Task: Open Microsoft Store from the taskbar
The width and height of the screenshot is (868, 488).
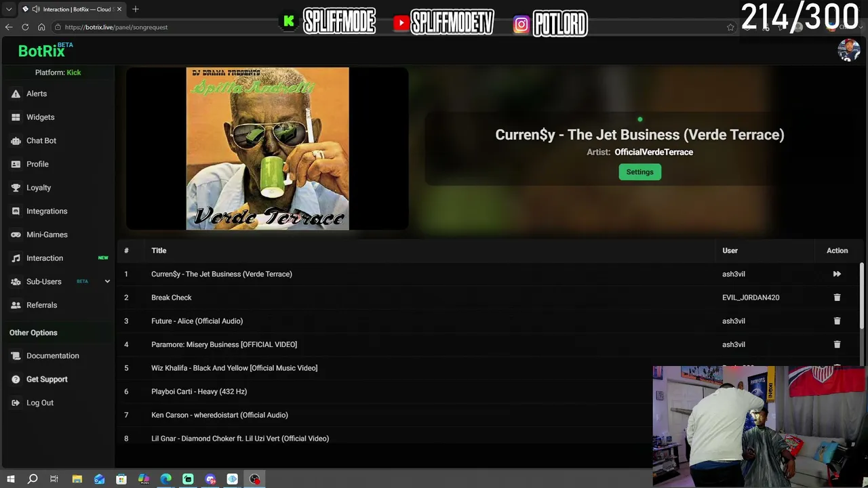Action: [121, 479]
